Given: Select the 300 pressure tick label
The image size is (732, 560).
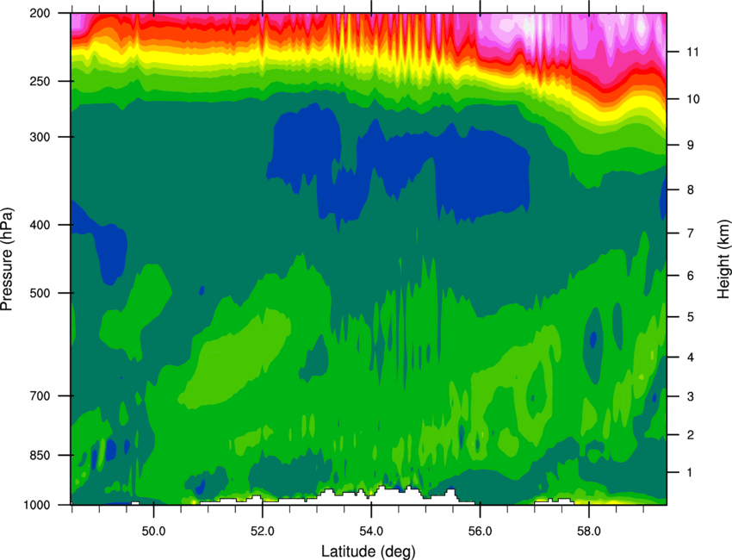Looking at the screenshot, I should (40, 137).
